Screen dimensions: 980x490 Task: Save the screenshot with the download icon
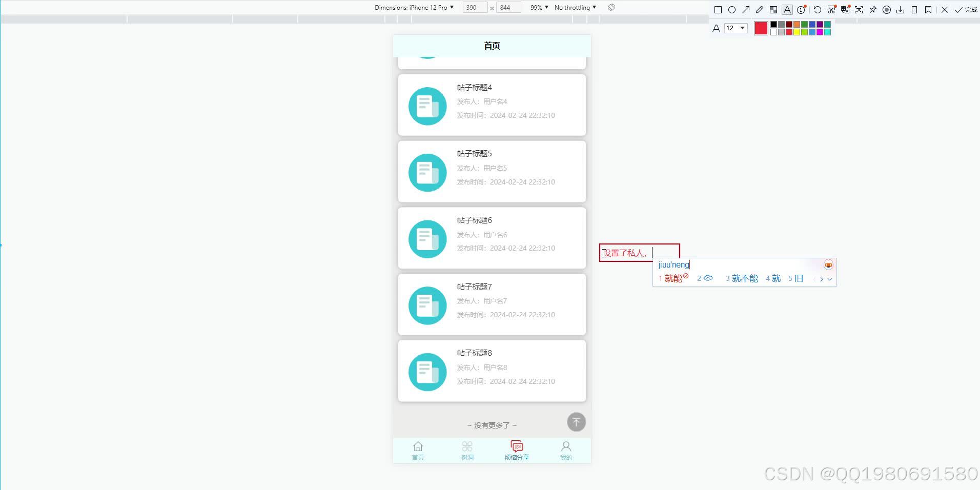click(x=901, y=10)
